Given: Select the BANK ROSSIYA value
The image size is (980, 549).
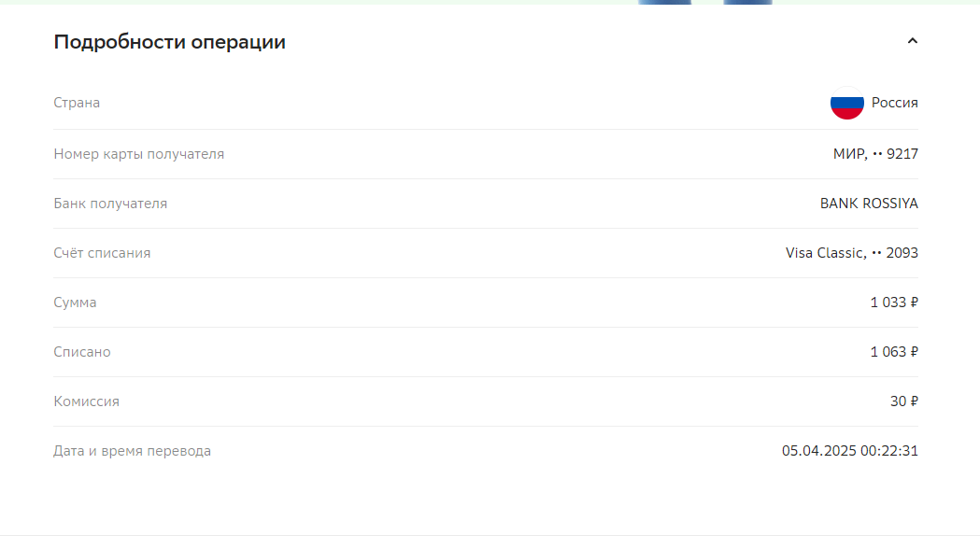Looking at the screenshot, I should 869,204.
